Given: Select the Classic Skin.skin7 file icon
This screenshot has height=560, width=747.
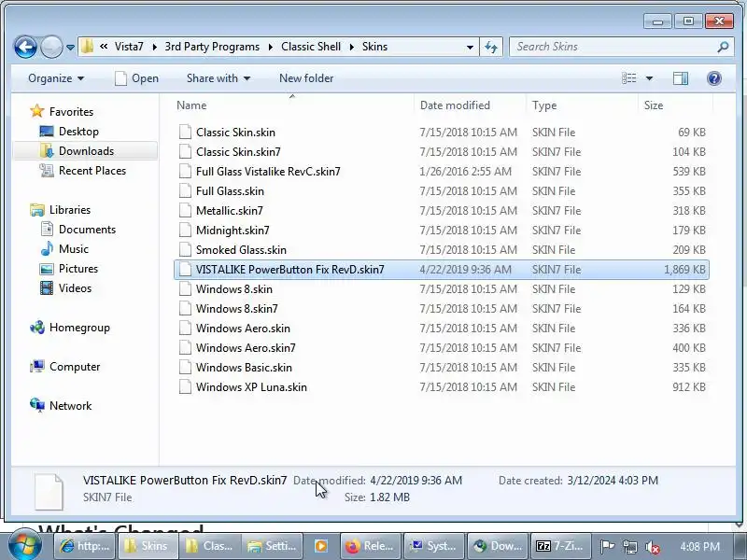Looking at the screenshot, I should [185, 151].
